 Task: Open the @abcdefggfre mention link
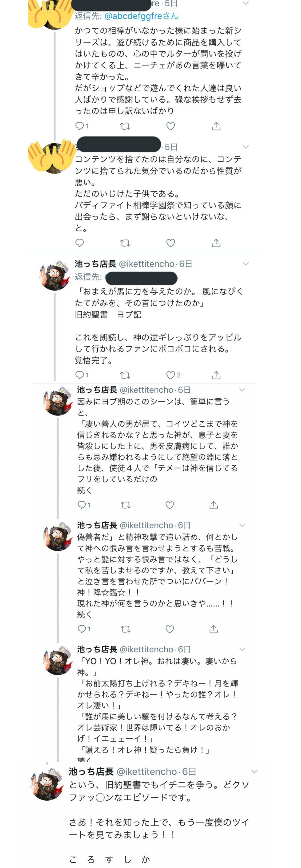point(141,16)
